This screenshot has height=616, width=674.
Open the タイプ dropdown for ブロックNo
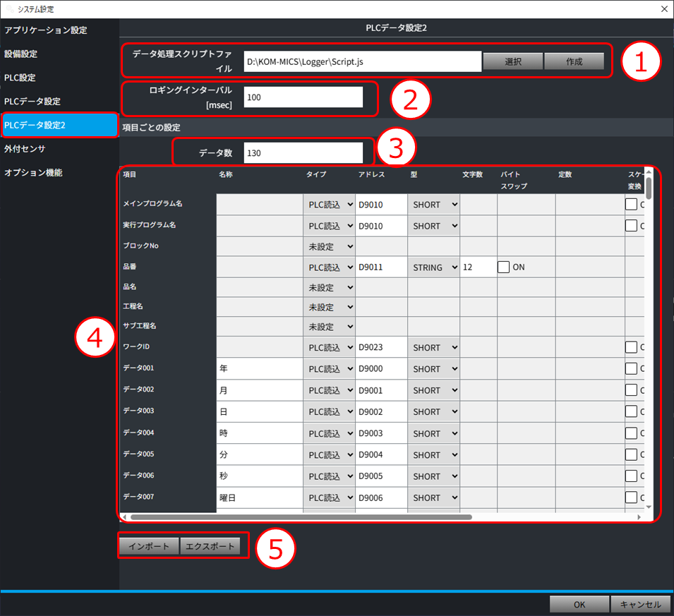pos(329,246)
